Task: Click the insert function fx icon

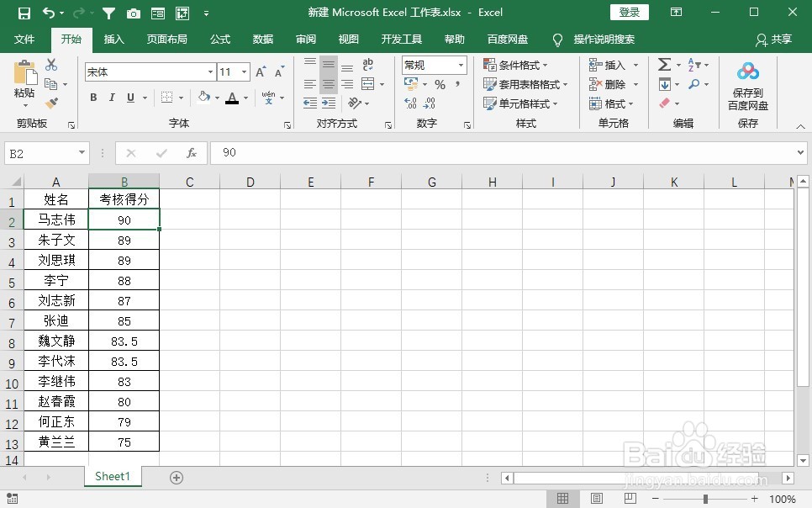Action: (x=192, y=153)
